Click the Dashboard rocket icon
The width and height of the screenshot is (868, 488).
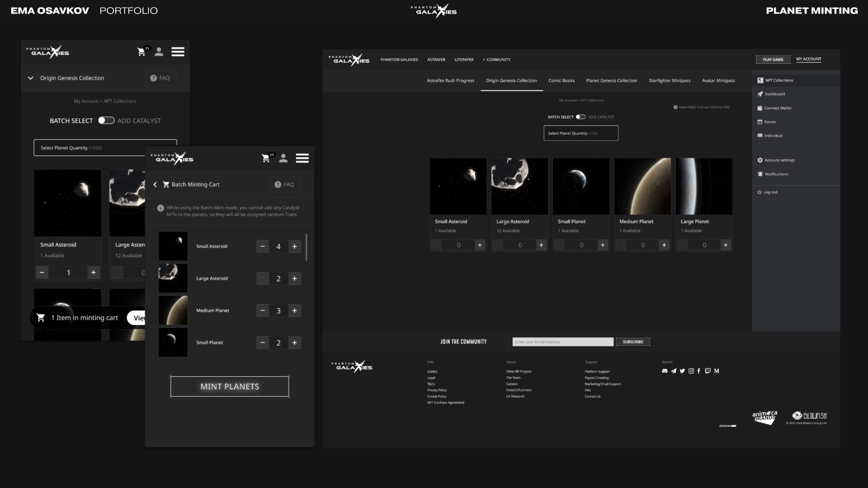pos(760,94)
